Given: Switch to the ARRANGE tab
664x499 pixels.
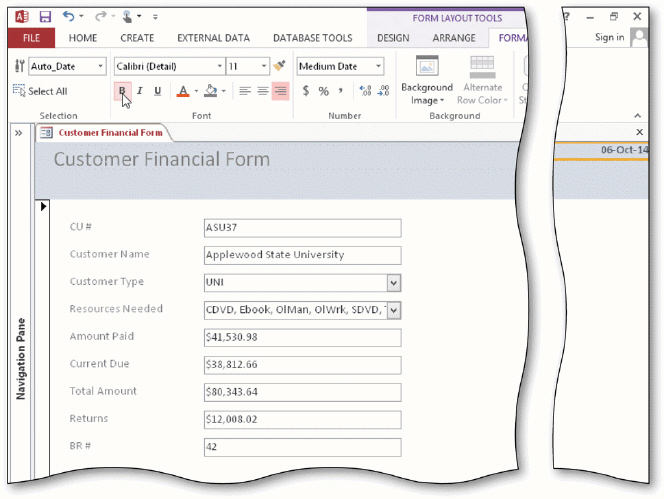Looking at the screenshot, I should point(454,38).
